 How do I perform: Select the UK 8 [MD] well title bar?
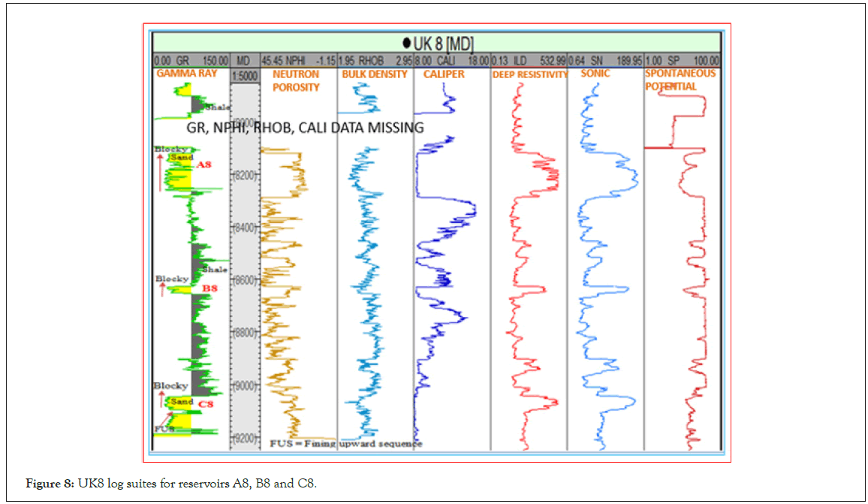(437, 44)
